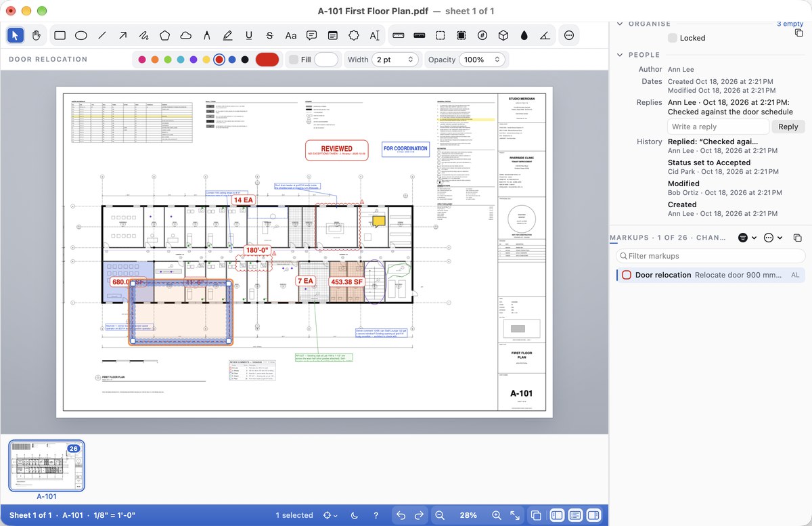Select the pen nib tool
The height and width of the screenshot is (526, 812).
(x=206, y=35)
